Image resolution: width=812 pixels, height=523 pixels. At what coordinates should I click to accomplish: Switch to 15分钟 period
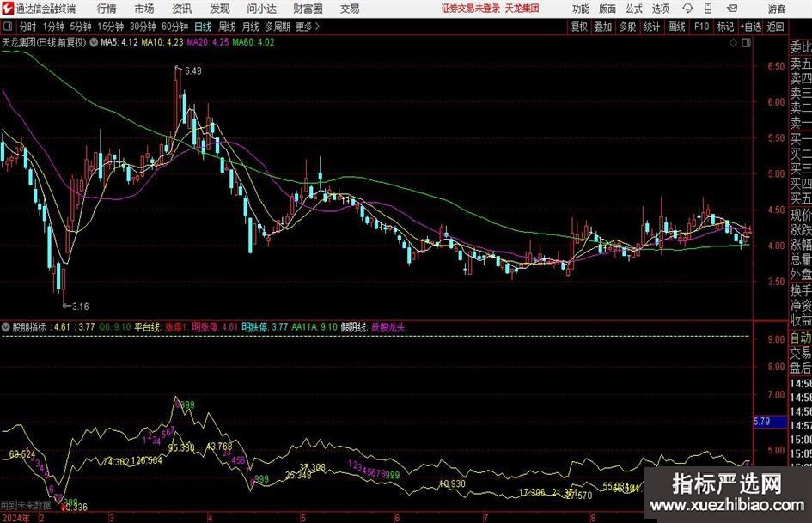[110, 27]
